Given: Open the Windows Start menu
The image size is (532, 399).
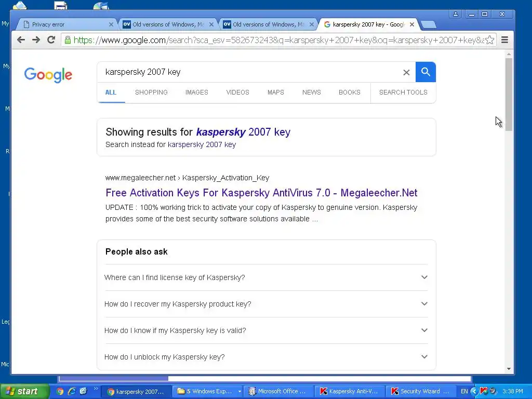Looking at the screenshot, I should [24, 391].
